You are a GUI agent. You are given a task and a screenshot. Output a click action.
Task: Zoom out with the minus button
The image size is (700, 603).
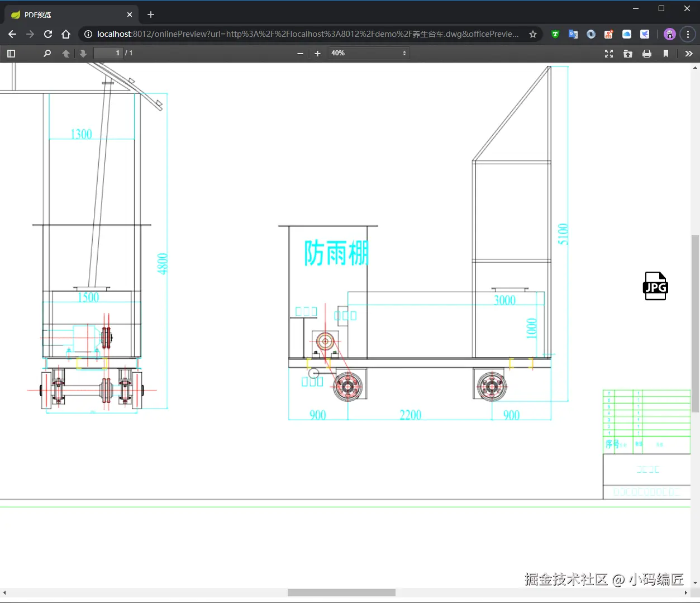300,53
